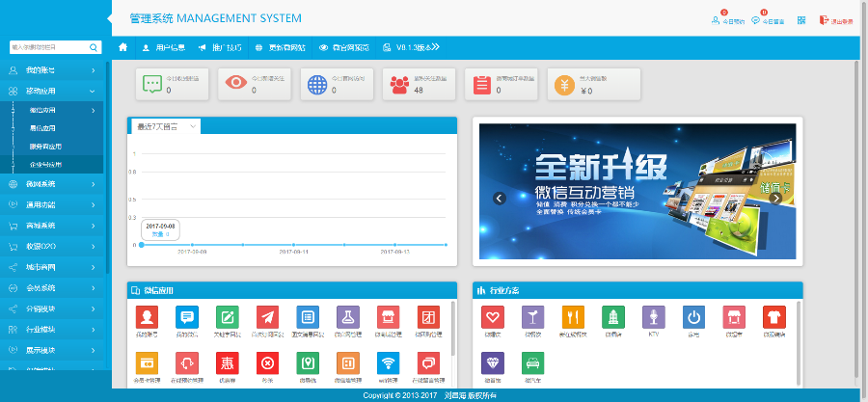The height and width of the screenshot is (402, 868).
Task: Show the next banner slide
Action: click(x=775, y=198)
